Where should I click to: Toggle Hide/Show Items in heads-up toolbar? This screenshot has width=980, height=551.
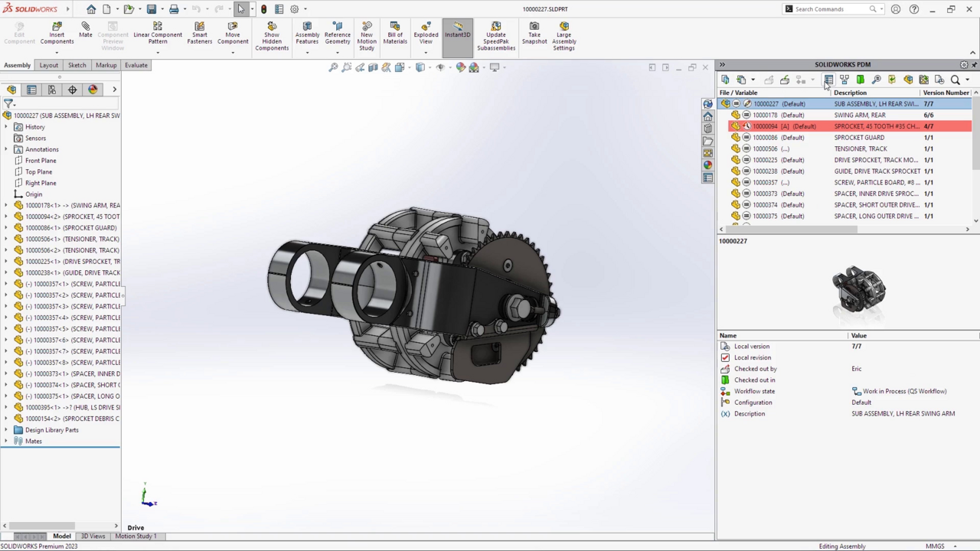(x=441, y=67)
